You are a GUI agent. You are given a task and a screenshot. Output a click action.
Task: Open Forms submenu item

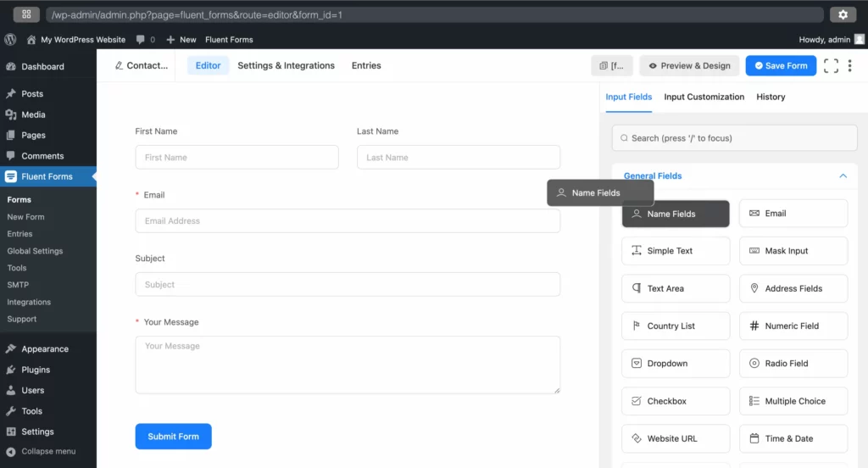click(x=19, y=199)
